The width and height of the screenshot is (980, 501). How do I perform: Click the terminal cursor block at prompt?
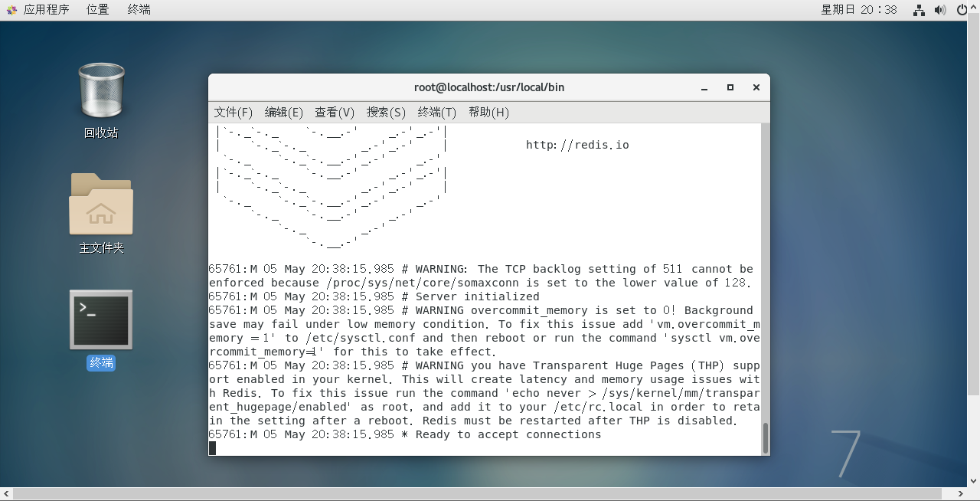click(x=212, y=448)
